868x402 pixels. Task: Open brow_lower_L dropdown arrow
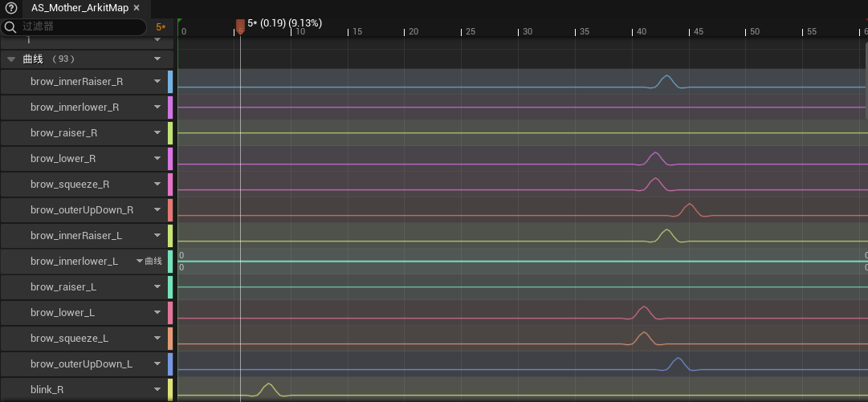157,312
